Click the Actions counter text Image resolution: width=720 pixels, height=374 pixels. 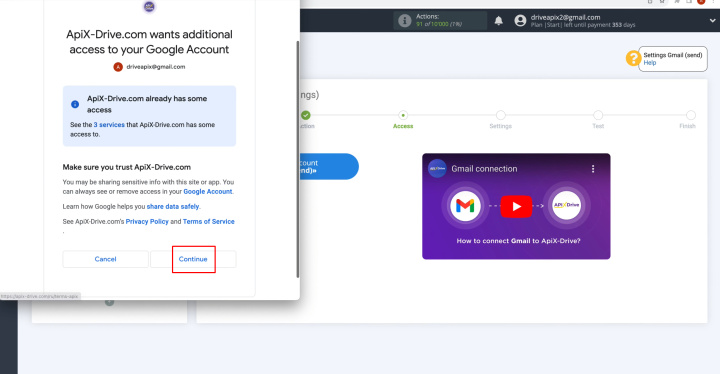439,24
